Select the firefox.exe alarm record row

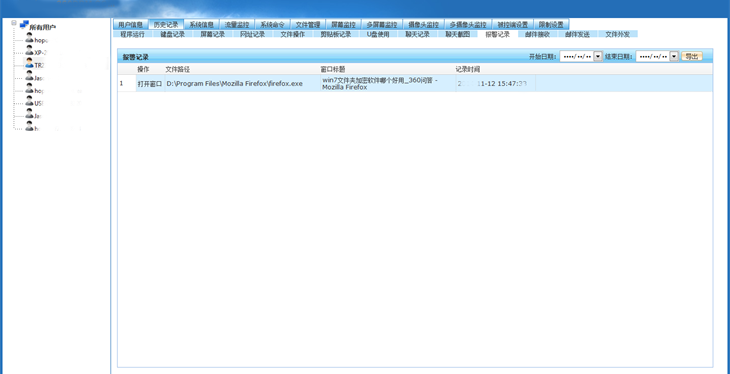415,83
